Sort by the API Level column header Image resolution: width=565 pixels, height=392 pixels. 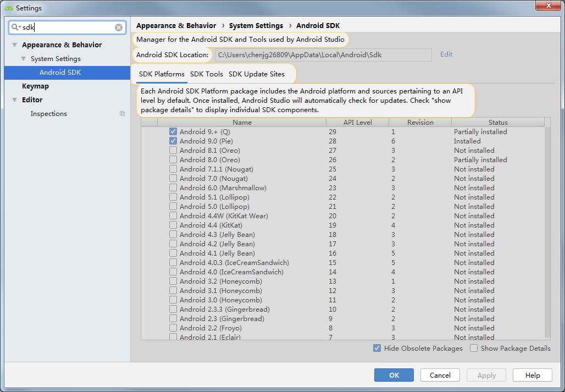357,123
